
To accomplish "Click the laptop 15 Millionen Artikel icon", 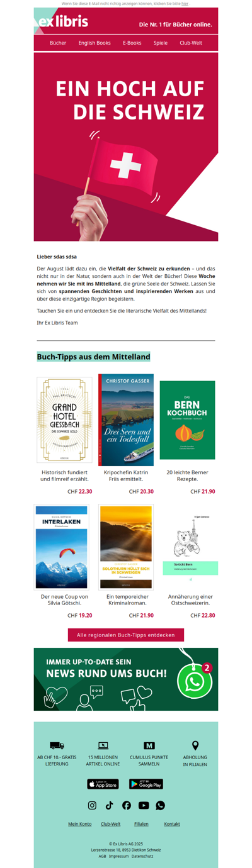I will click(x=103, y=745).
